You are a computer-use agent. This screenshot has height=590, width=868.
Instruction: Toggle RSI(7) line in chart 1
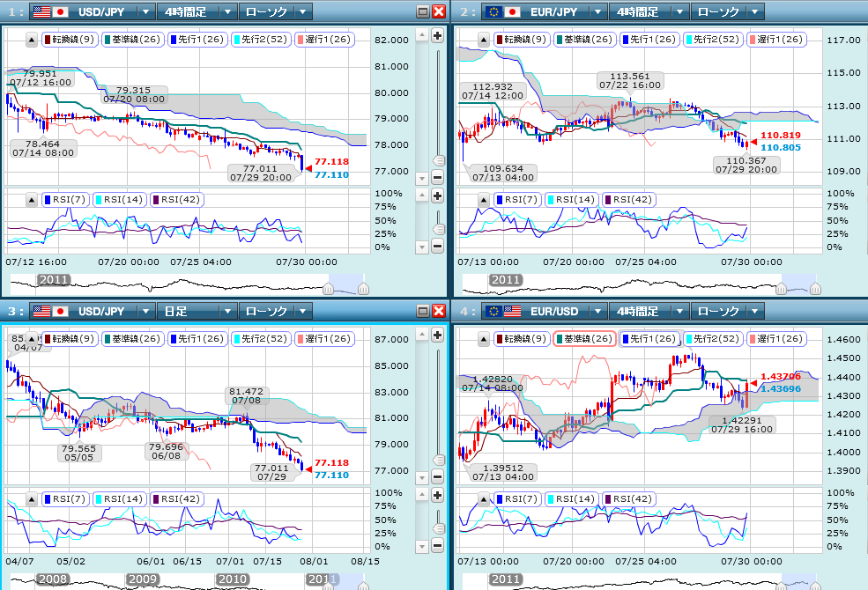pos(65,200)
